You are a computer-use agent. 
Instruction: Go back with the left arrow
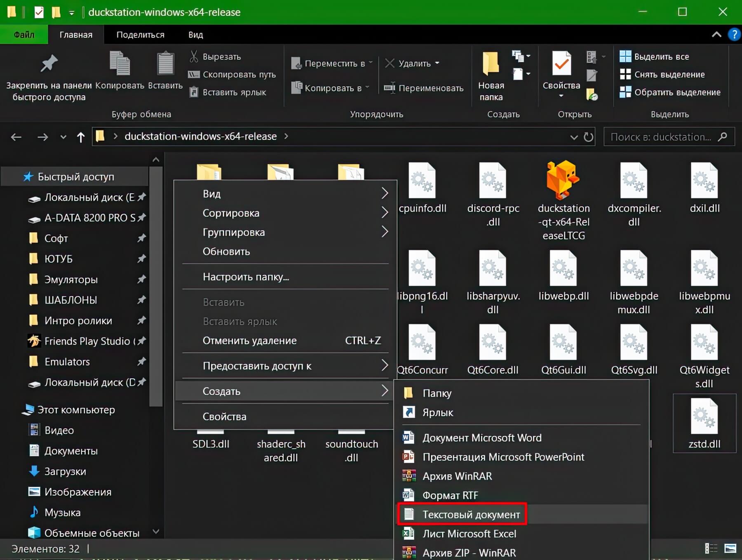tap(16, 137)
